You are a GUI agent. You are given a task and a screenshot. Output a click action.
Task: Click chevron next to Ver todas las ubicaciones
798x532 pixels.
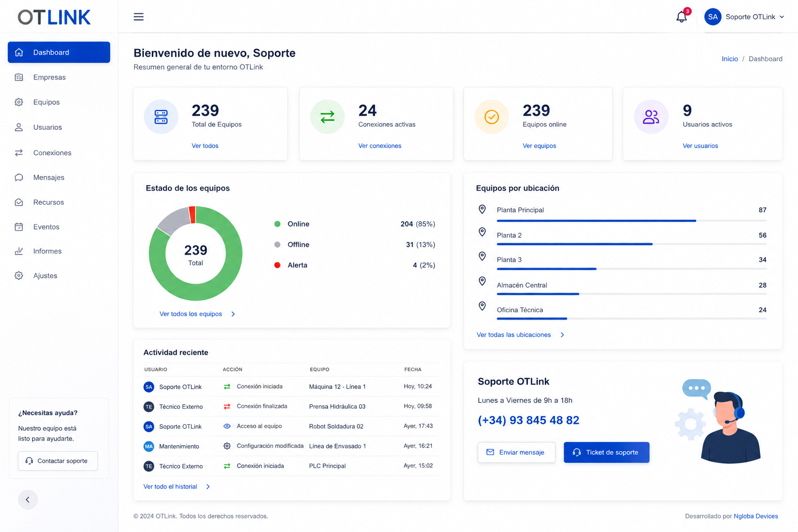pyautogui.click(x=562, y=335)
